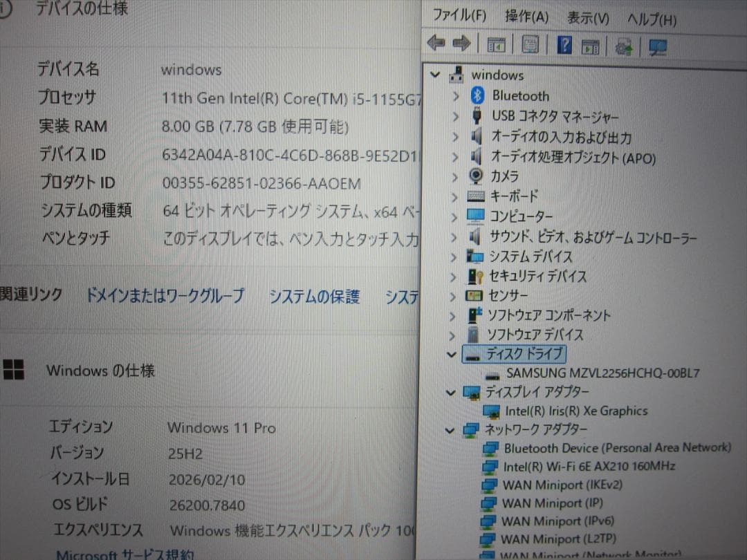Collapse the ネットワーク アダプター node
The width and height of the screenshot is (747, 560).
[450, 431]
